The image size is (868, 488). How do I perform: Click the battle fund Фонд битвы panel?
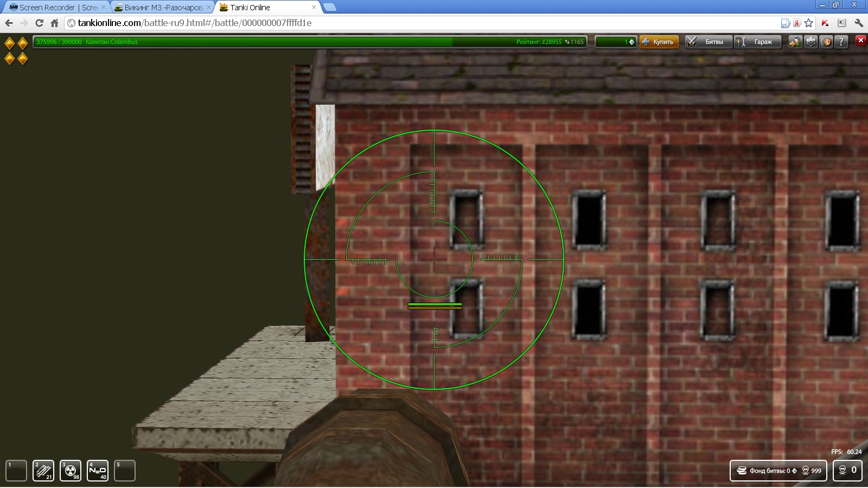[778, 471]
